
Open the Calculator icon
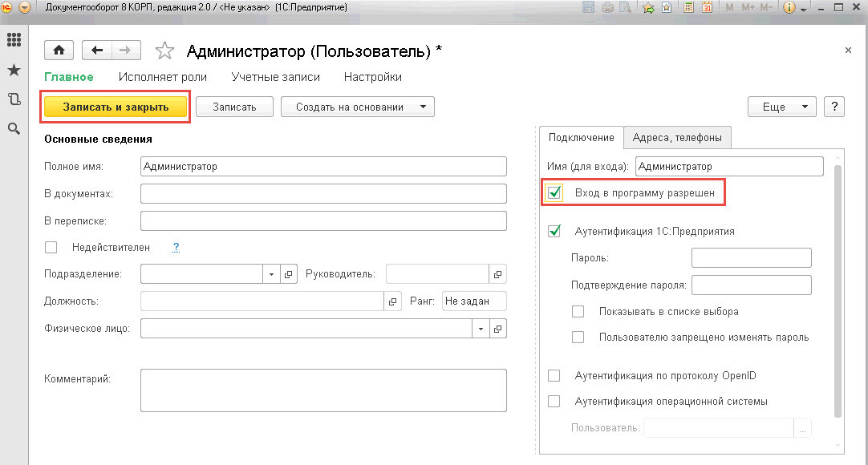(x=688, y=8)
